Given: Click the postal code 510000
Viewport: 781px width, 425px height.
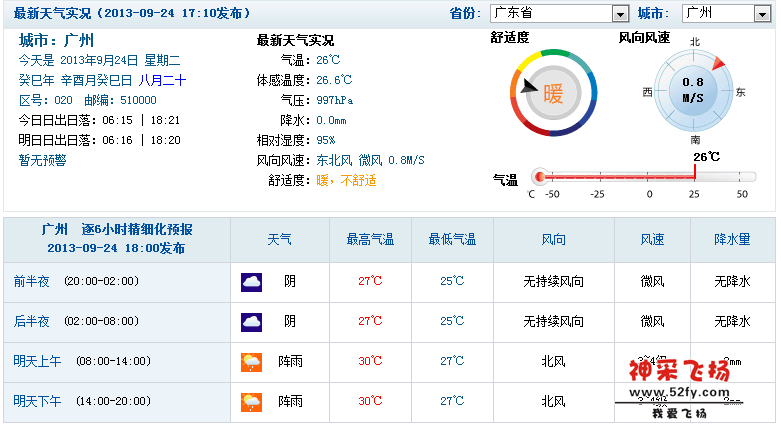Looking at the screenshot, I should tap(138, 100).
